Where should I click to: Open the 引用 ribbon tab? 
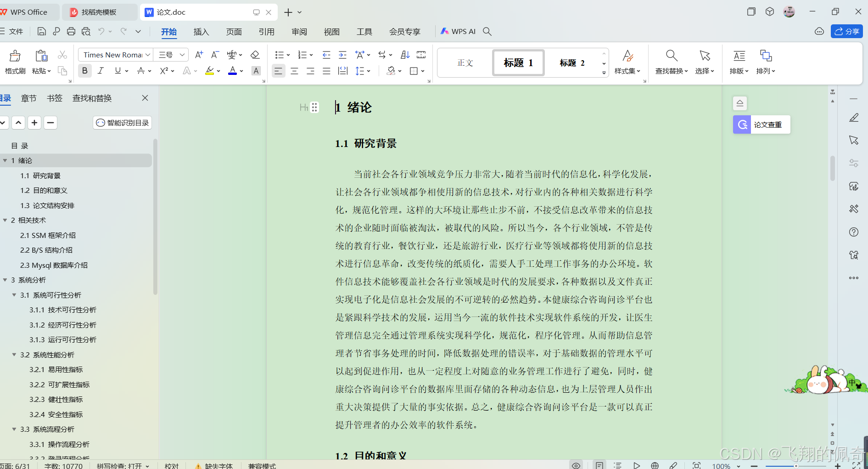click(x=266, y=32)
